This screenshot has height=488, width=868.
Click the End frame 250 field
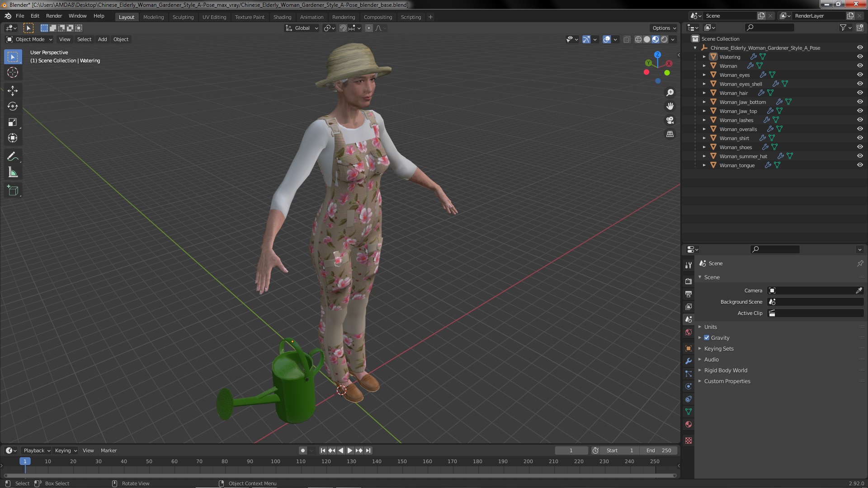point(659,450)
